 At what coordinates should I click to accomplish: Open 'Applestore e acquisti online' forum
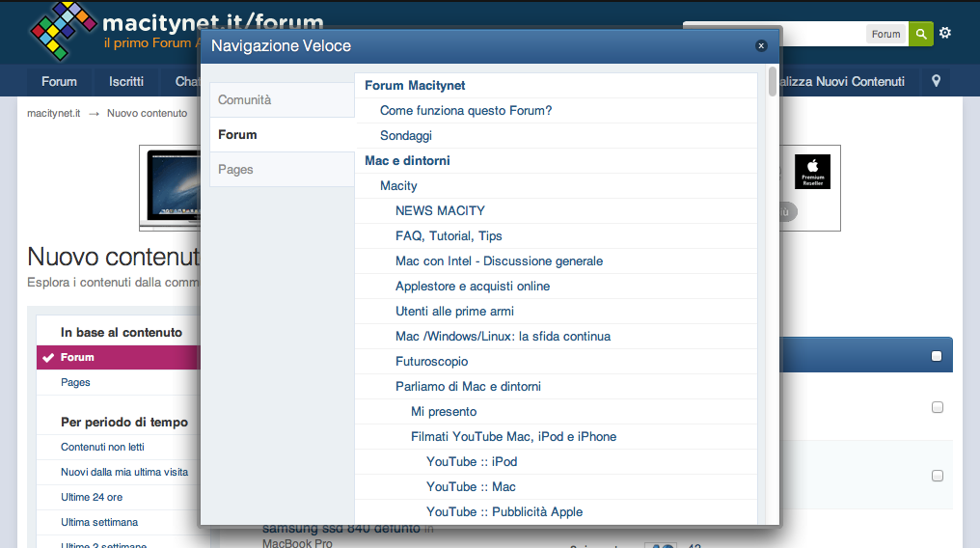pyautogui.click(x=473, y=287)
